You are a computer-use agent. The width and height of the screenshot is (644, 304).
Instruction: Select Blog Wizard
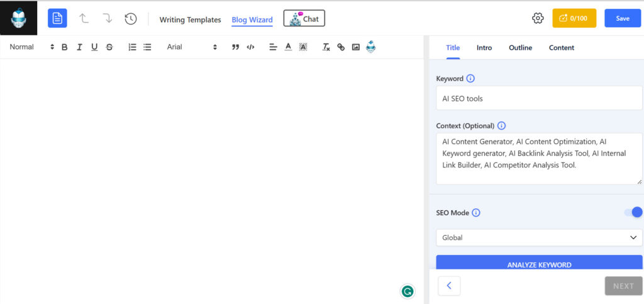point(252,20)
